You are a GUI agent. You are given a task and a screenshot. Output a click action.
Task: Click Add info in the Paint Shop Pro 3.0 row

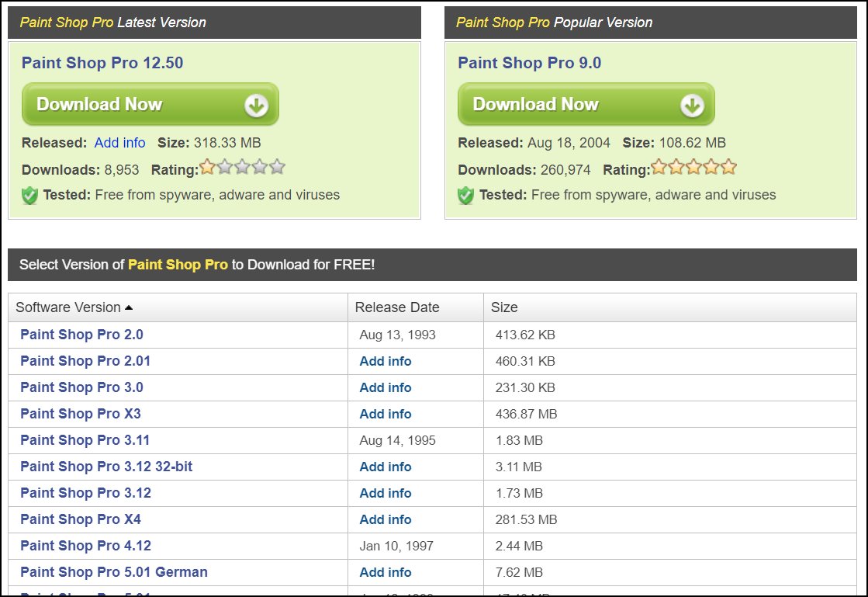pyautogui.click(x=386, y=387)
